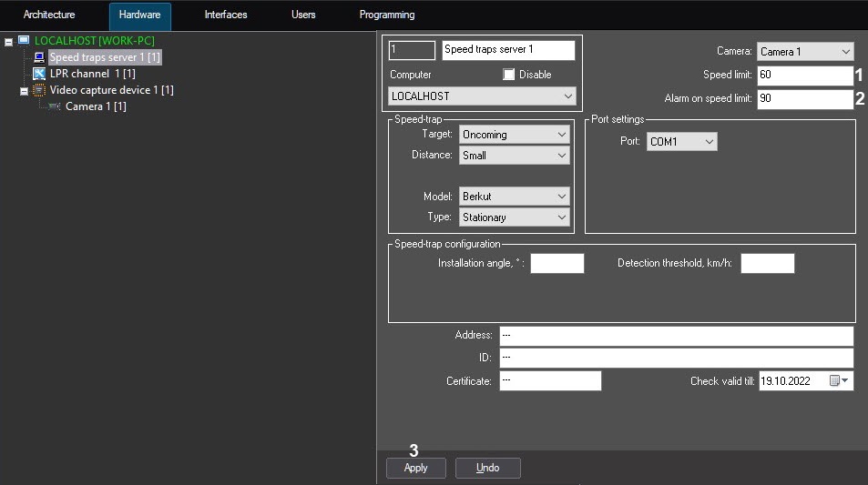868x485 pixels.
Task: Enable the Disable checkbox
Action: (509, 75)
